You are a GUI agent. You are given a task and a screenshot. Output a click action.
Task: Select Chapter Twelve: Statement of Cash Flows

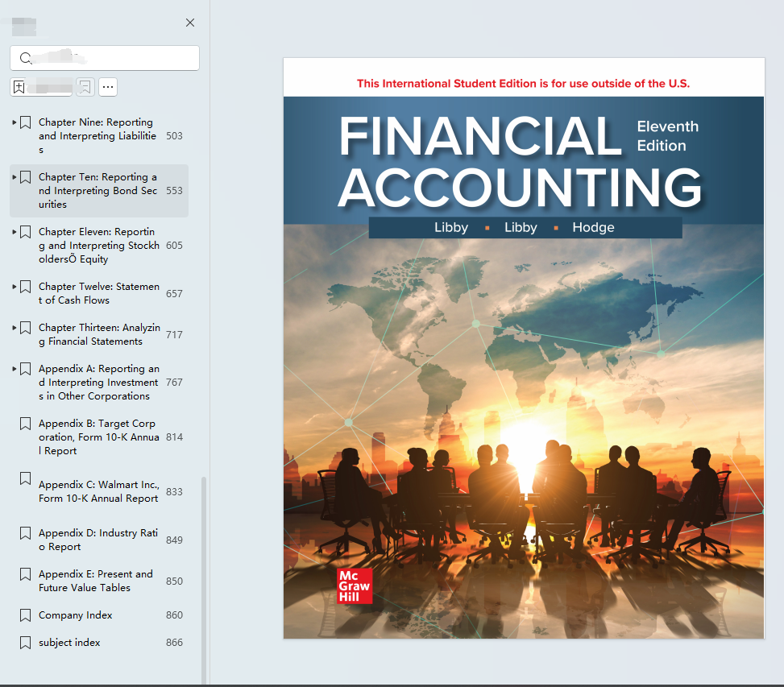99,293
